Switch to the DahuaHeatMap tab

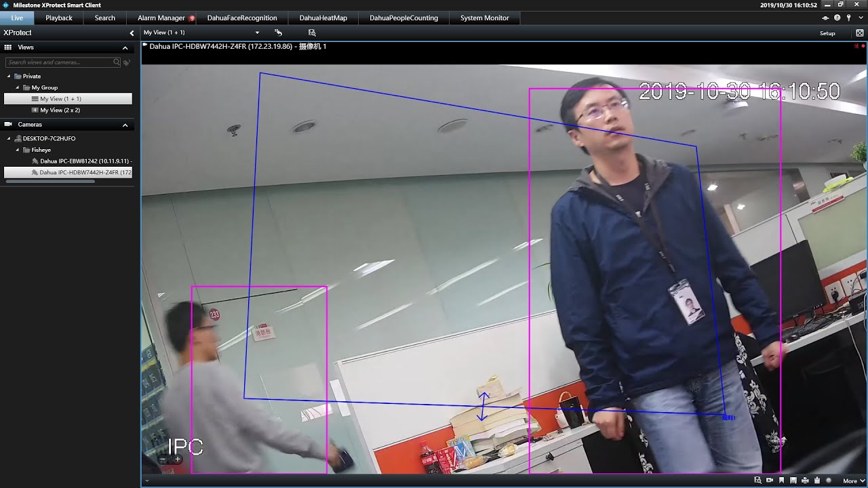(323, 18)
